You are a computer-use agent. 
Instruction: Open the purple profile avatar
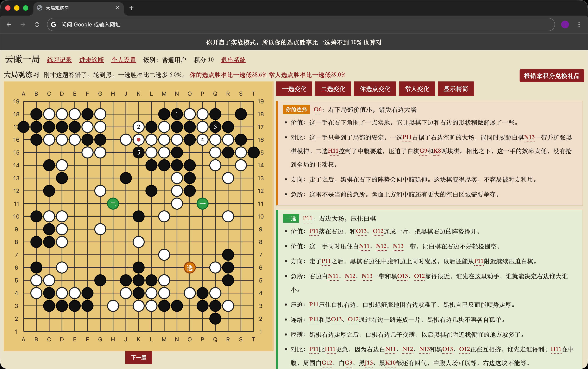point(565,24)
